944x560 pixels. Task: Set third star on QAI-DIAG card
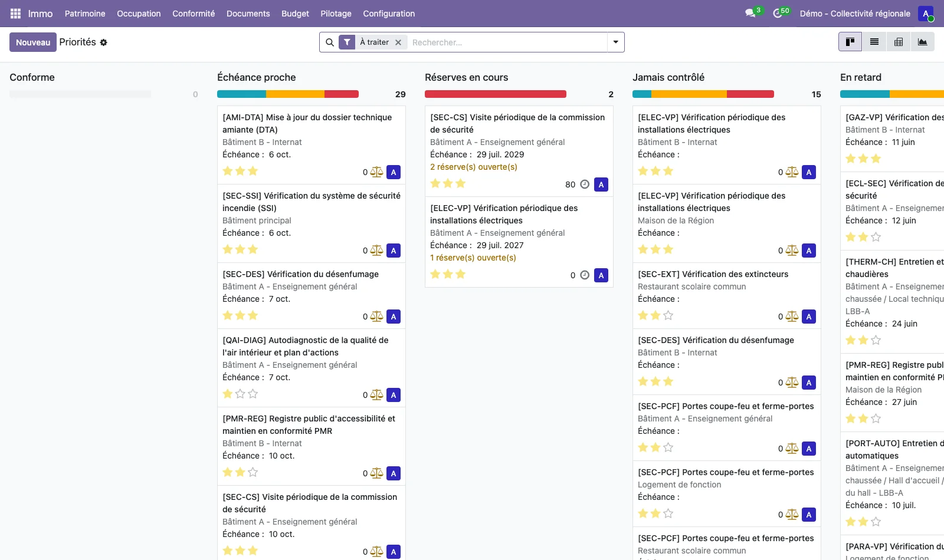pyautogui.click(x=253, y=394)
